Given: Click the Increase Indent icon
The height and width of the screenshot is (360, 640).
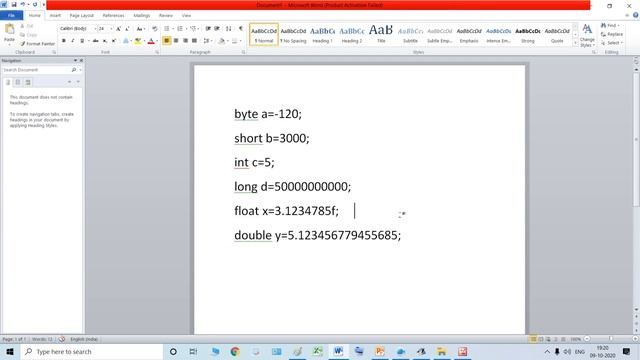Looking at the screenshot, I should point(217,29).
